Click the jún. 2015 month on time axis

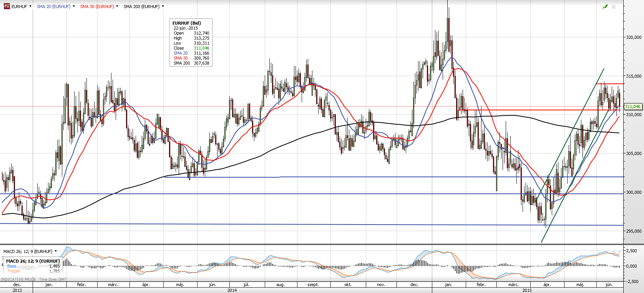[x=609, y=285]
